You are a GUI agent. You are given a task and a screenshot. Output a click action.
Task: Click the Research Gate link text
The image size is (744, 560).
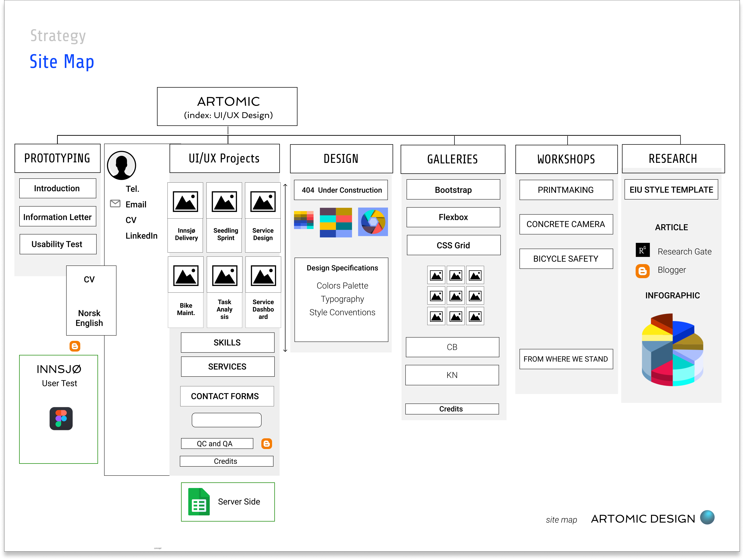coord(684,252)
